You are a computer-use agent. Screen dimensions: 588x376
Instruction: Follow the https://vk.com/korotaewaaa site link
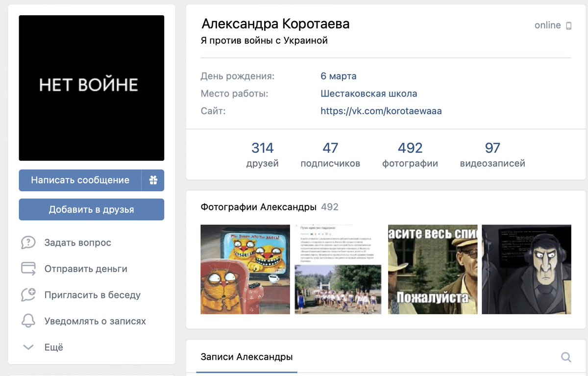[381, 111]
